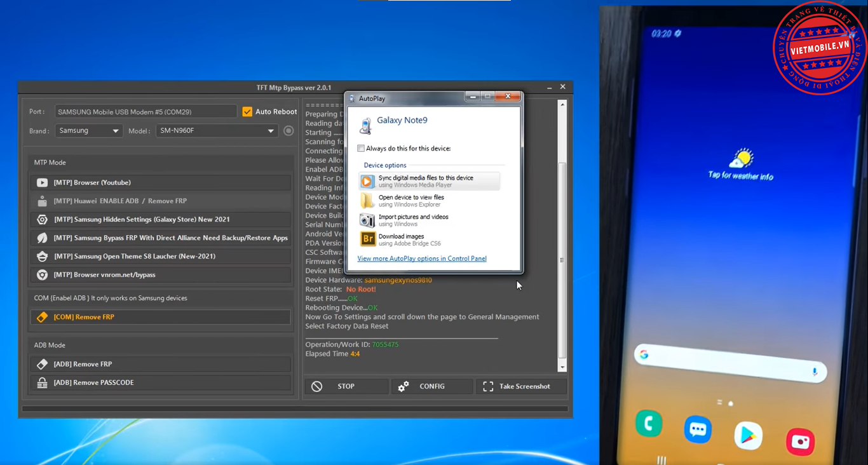
Task: Open View more AutoPlay options in Control Panel
Action: pos(422,259)
